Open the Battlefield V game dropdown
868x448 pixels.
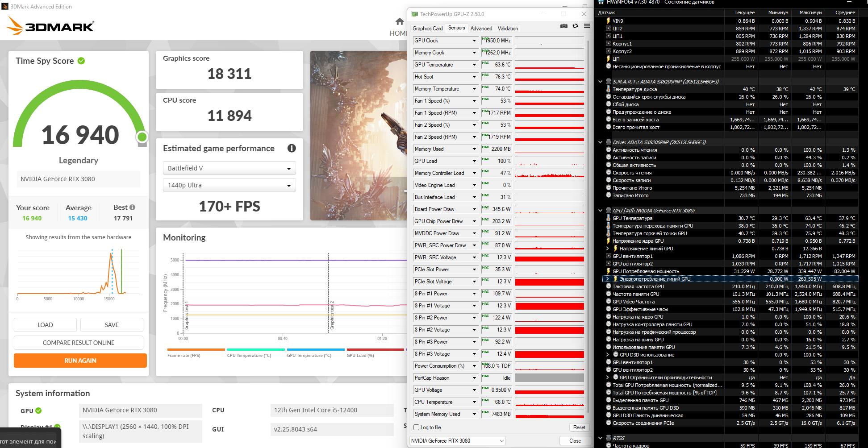coord(229,168)
